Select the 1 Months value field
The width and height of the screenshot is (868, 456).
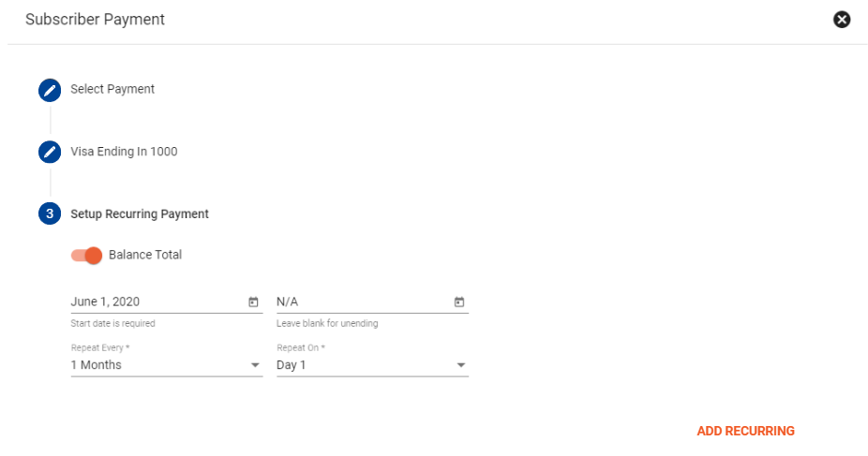pyautogui.click(x=167, y=365)
